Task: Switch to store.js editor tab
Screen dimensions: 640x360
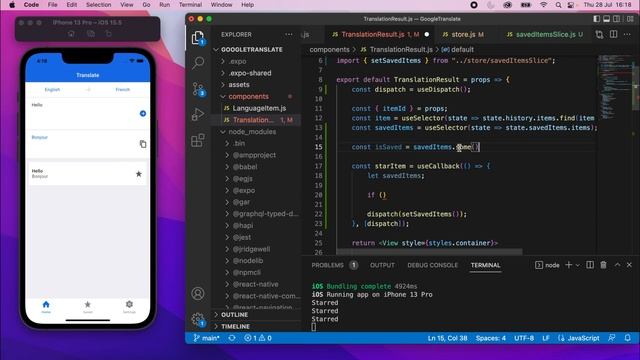Action: [x=467, y=35]
